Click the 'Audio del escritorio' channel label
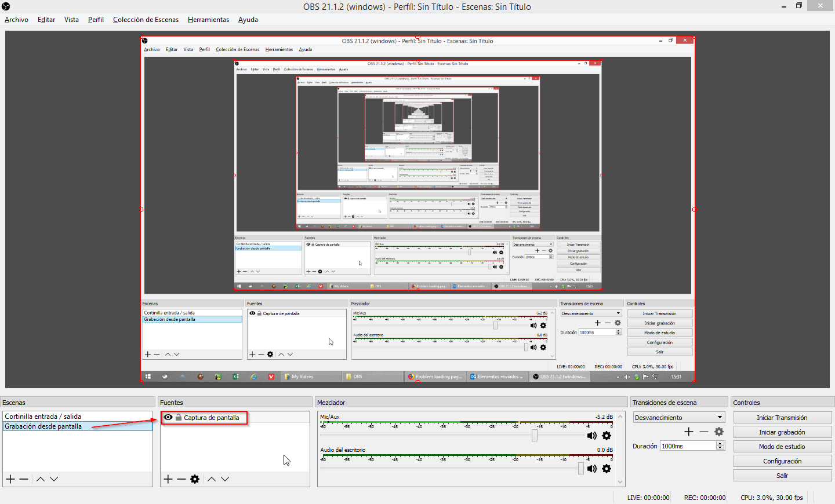Image resolution: width=835 pixels, height=504 pixels. coord(343,450)
